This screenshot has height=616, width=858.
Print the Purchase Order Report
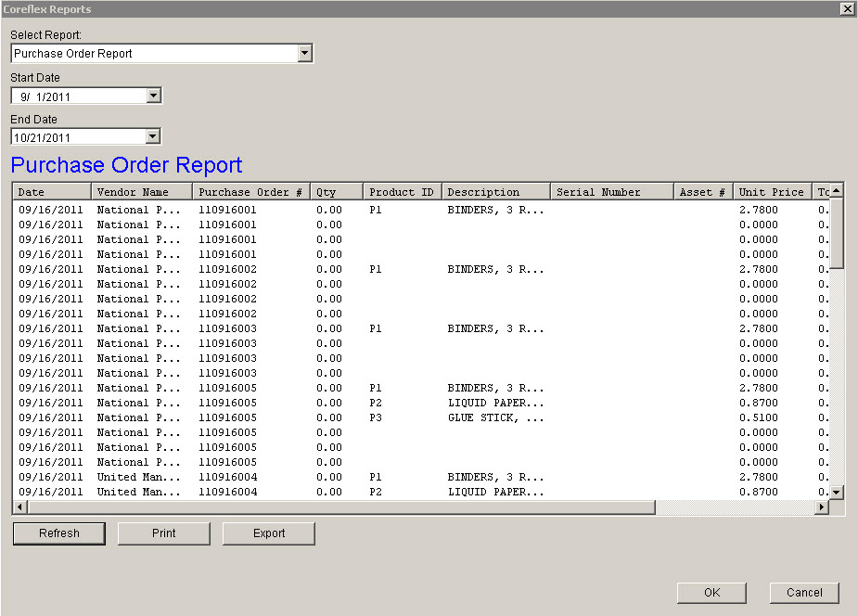click(x=163, y=533)
